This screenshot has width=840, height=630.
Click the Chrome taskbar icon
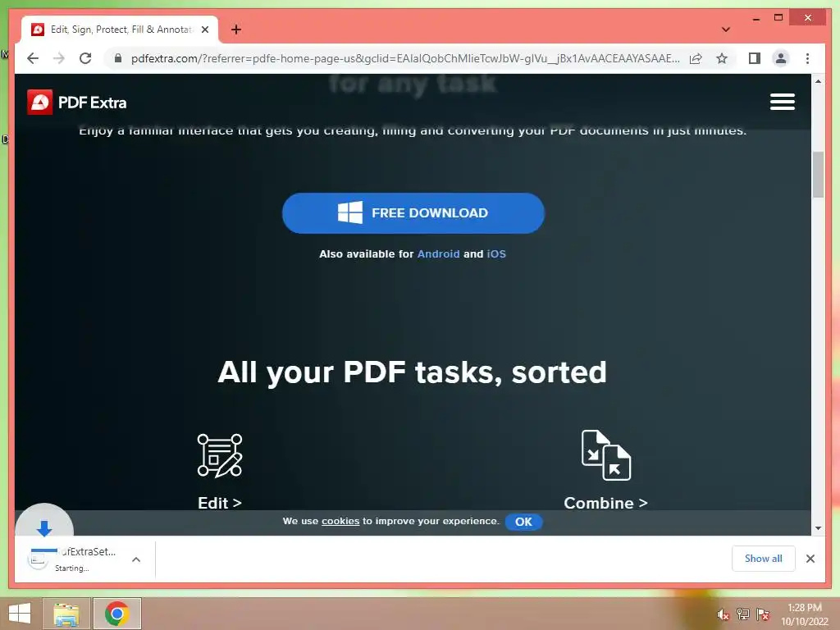116,614
